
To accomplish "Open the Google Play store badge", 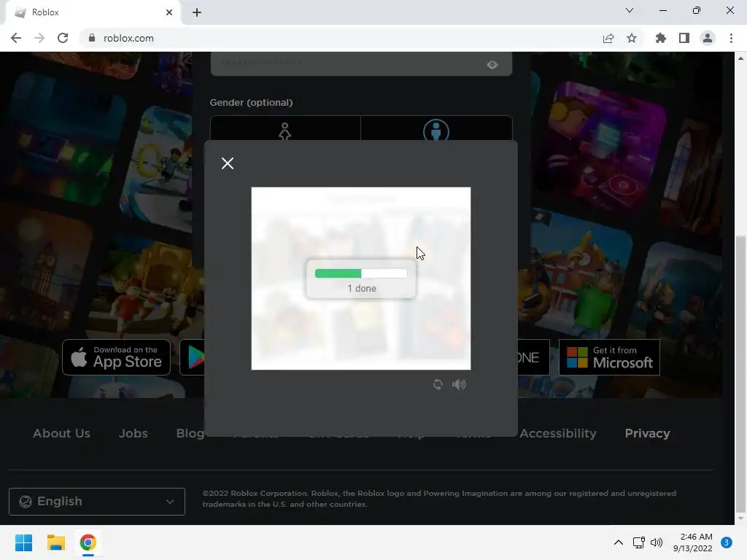I will coord(193,357).
